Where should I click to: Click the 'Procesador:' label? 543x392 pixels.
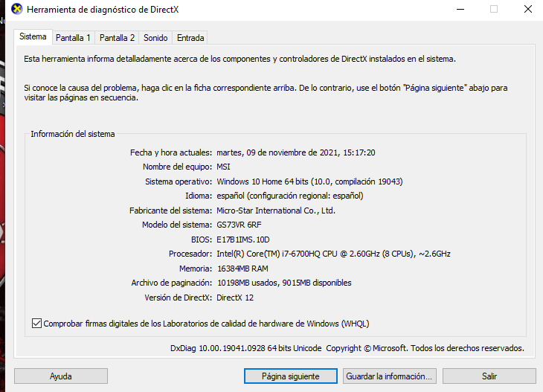(x=190, y=254)
